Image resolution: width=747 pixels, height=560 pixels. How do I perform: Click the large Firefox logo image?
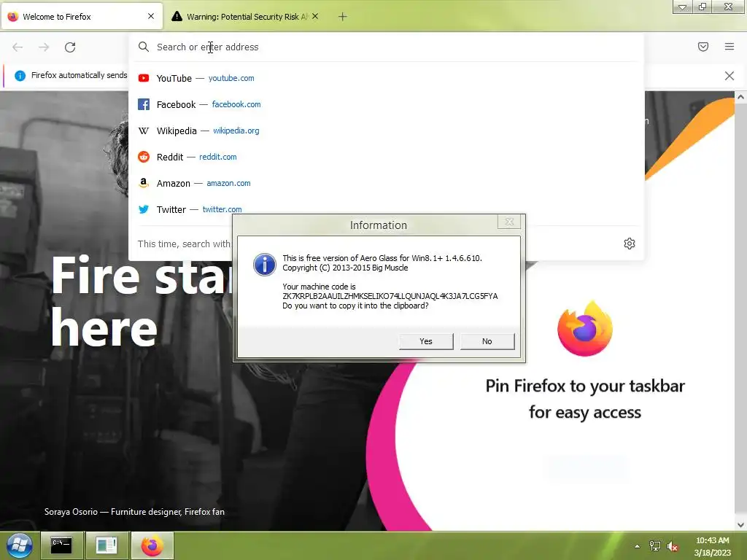585,329
